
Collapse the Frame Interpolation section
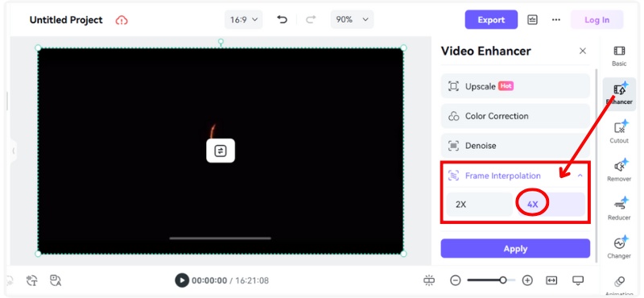coord(580,176)
